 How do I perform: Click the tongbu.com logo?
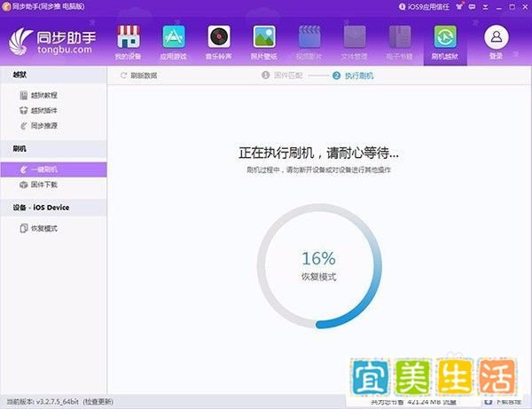52,42
